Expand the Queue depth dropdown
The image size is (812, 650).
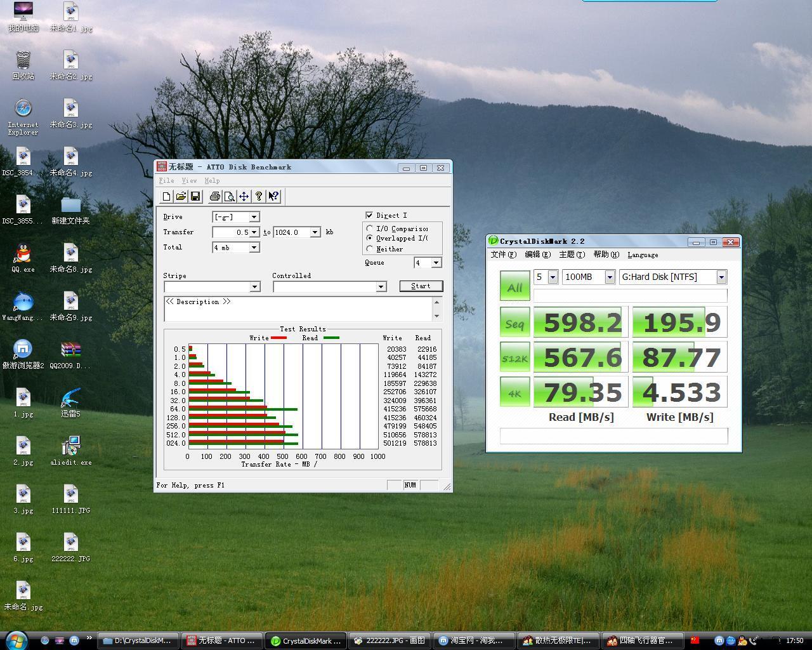436,263
